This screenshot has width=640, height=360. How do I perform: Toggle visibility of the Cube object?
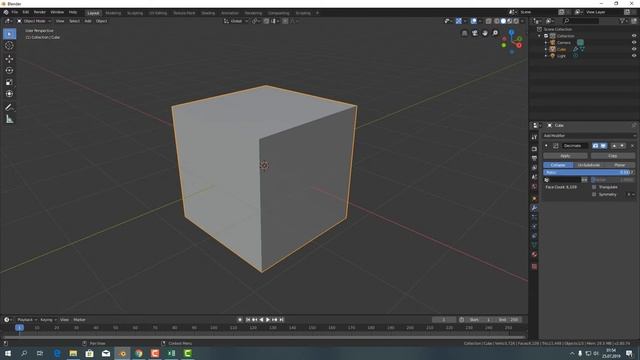click(634, 49)
